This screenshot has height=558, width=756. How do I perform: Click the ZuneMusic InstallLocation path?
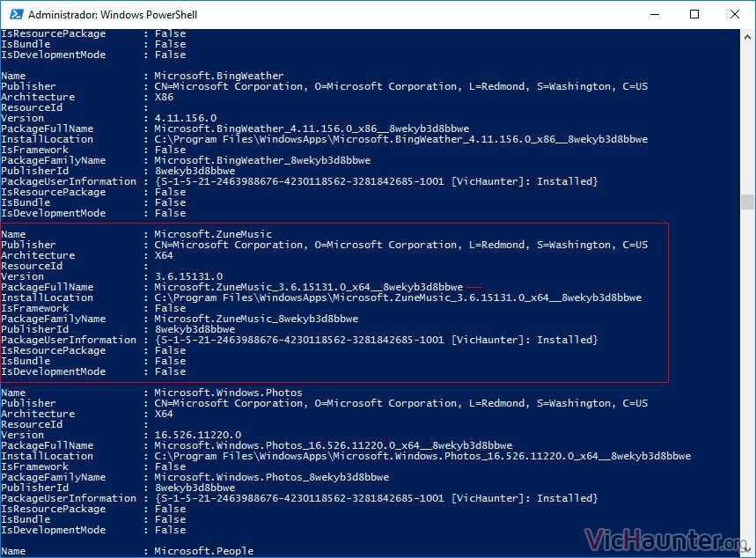[x=398, y=298]
